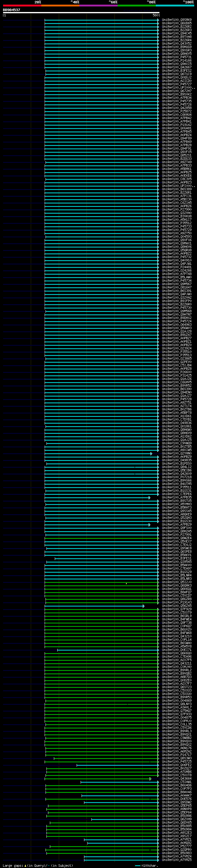Select hit label UniRef100_Q6UD65
Image resolution: width=197 pixels, height=868 pixels.
click(x=177, y=23)
